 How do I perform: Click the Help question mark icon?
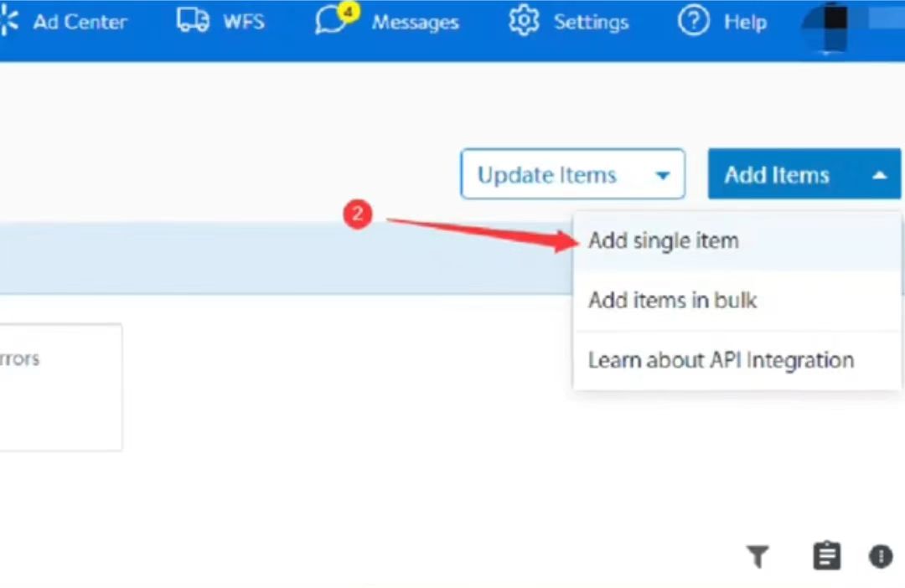coord(693,21)
